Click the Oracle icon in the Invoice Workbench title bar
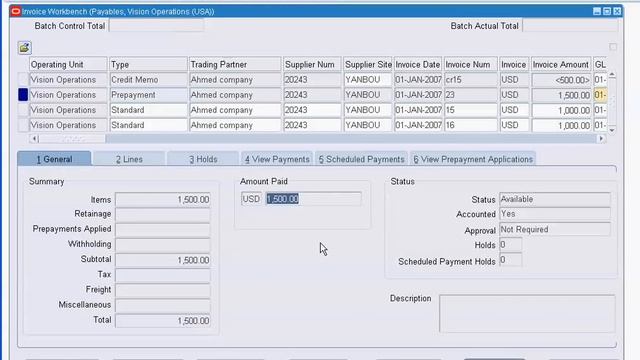Viewport: 640px width, 360px height. click(x=16, y=11)
